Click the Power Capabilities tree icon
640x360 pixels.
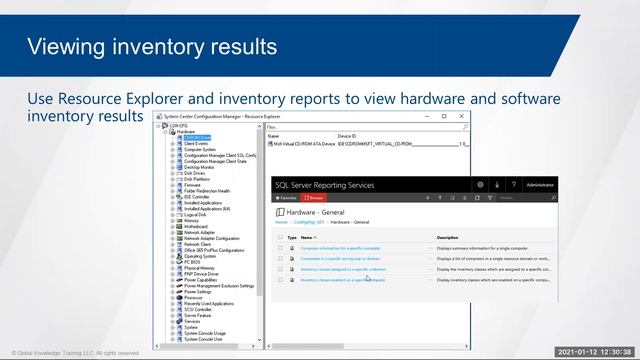tap(179, 280)
